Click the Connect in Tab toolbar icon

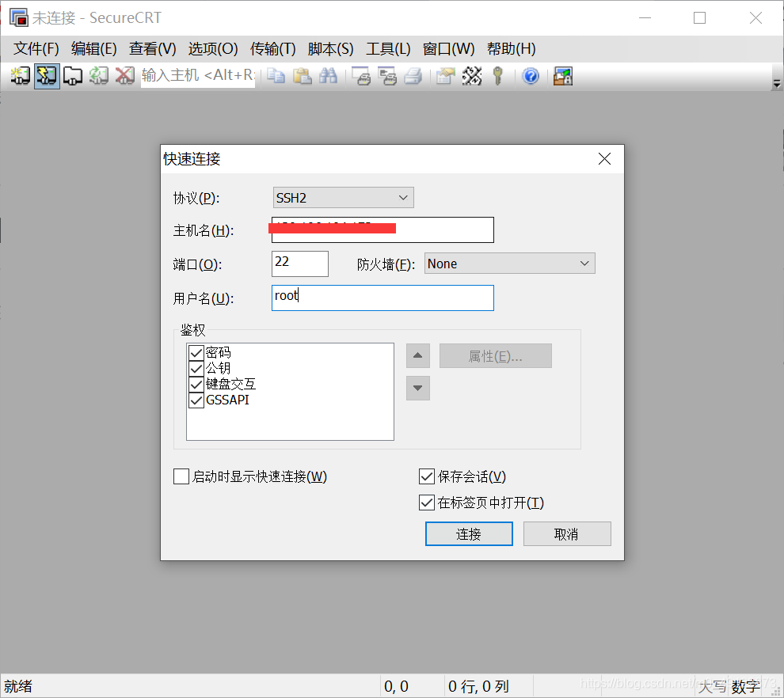tap(73, 76)
